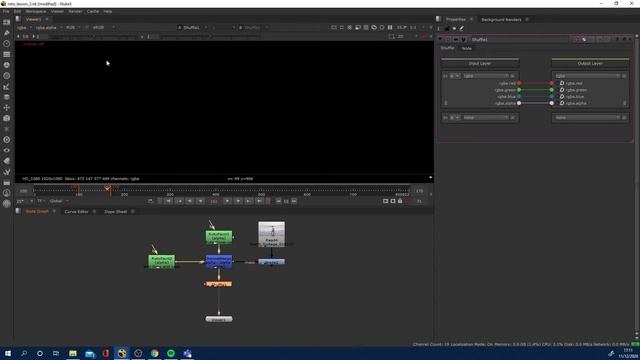The height and width of the screenshot is (360, 640).
Task: Toggle output rgba.red channel checkbox
Action: click(x=562, y=83)
